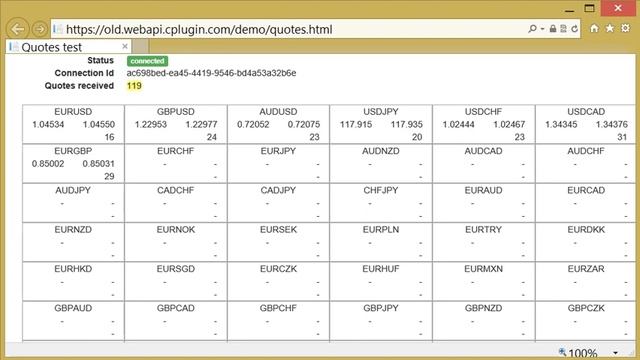Click the EURGBP symbol label
Screen dimensions: 640x360
(x=73, y=151)
